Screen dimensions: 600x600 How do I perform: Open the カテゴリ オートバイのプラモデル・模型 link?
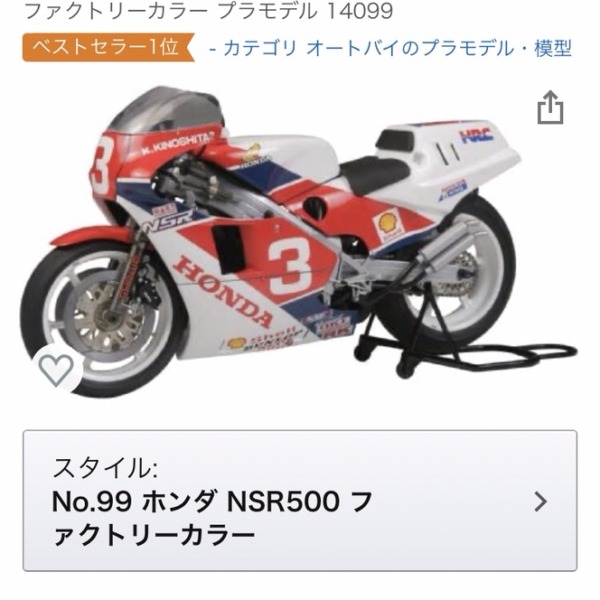(390, 48)
